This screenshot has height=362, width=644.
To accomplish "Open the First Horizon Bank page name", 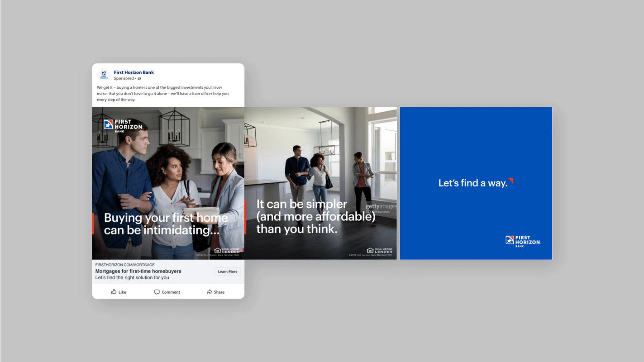I will click(134, 72).
